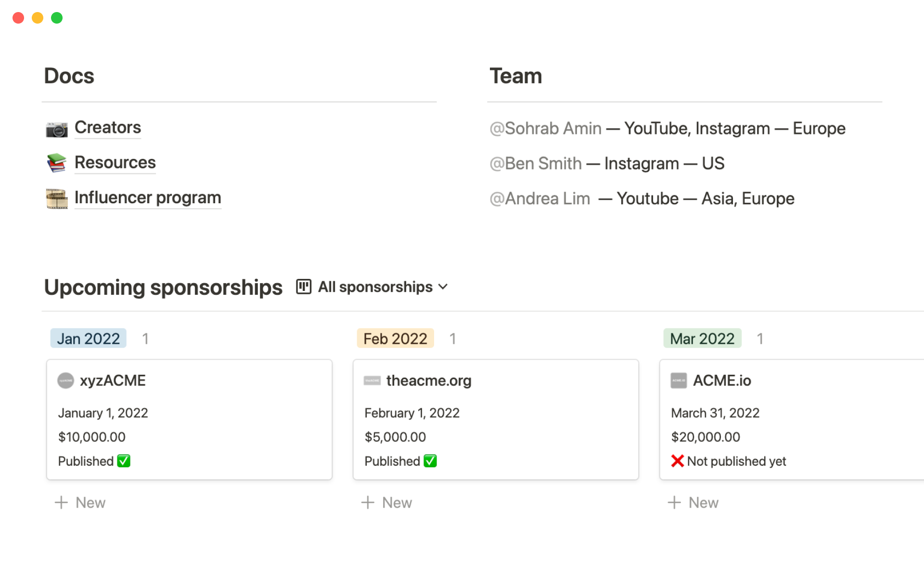Click the green macOS fullscreen window button
Image resolution: width=924 pixels, height=578 pixels.
click(57, 18)
